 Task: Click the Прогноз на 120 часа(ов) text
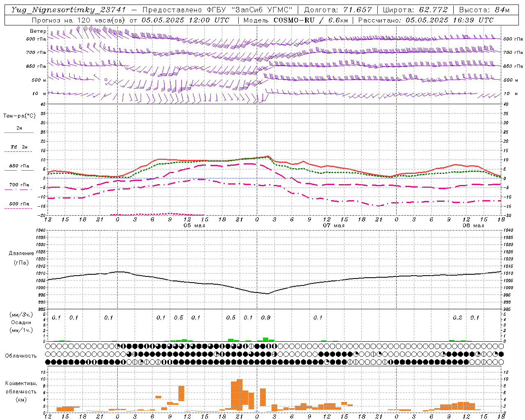[x=79, y=20]
